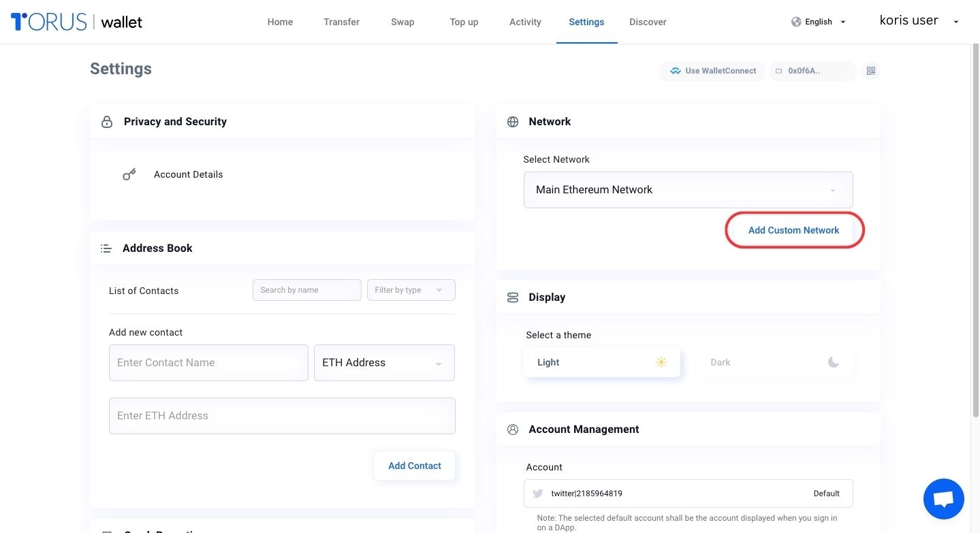This screenshot has width=980, height=533.
Task: Click the Twitter bird account icon
Action: coord(537,494)
